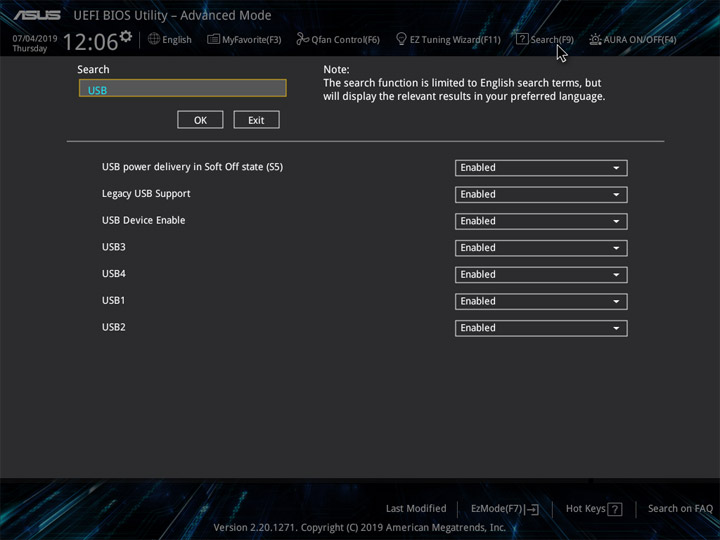Launch EZ Tuning Wizard(F11)
The image size is (720, 540).
[x=448, y=39]
